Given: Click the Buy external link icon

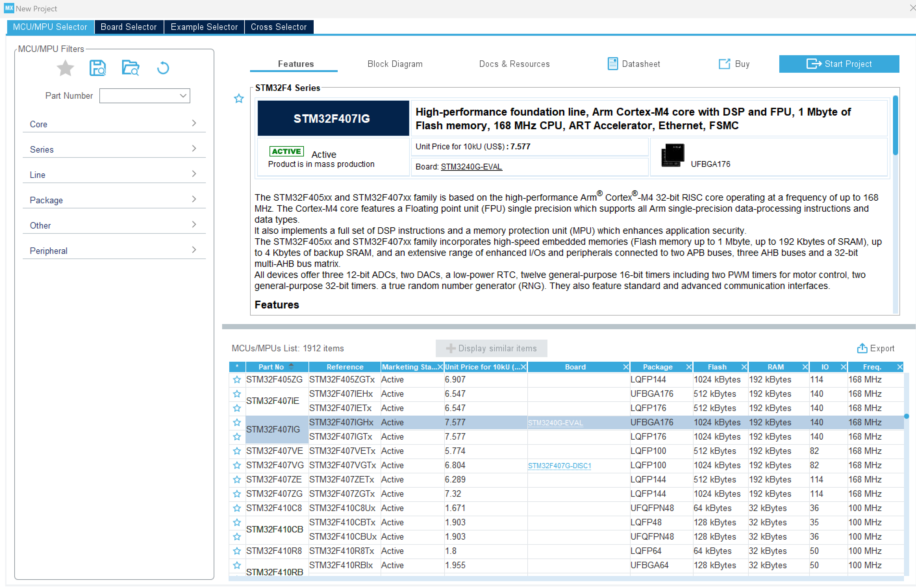Looking at the screenshot, I should [724, 64].
